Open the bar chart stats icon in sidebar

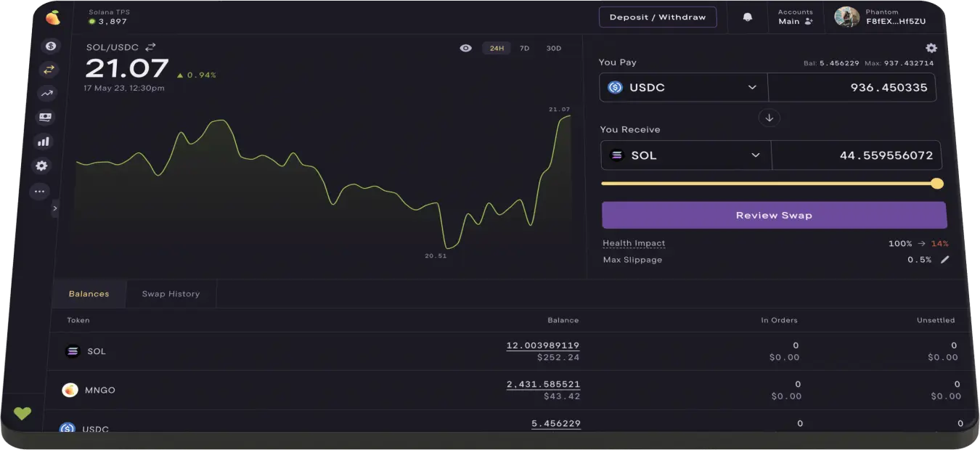pyautogui.click(x=44, y=142)
